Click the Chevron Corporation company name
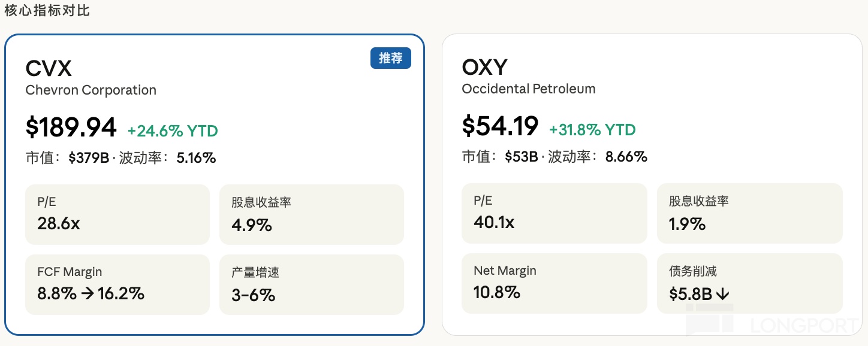868x346 pixels. 91,90
